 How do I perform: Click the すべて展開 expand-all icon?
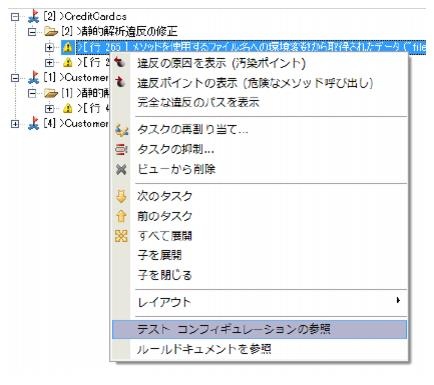pyautogui.click(x=121, y=236)
